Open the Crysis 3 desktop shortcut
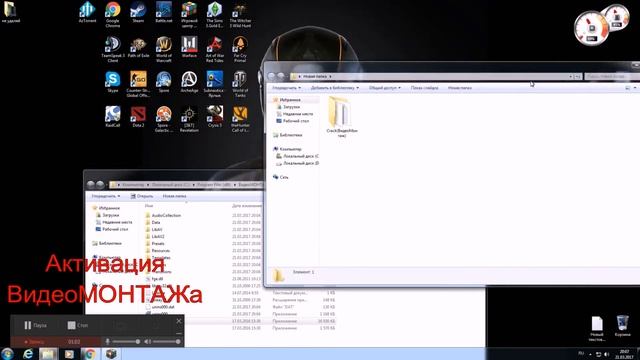The width and height of the screenshot is (640, 360). [x=214, y=117]
